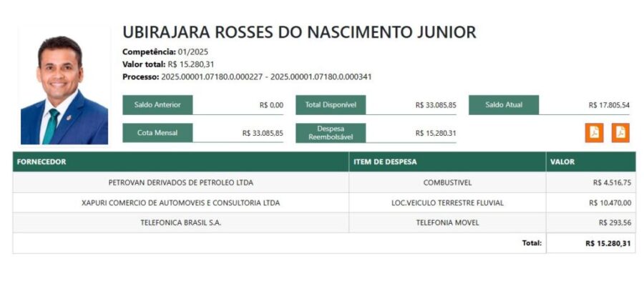Viewport: 644px width, 286px height.
Task: Click the Cota Mensal green label
Action: tap(157, 132)
